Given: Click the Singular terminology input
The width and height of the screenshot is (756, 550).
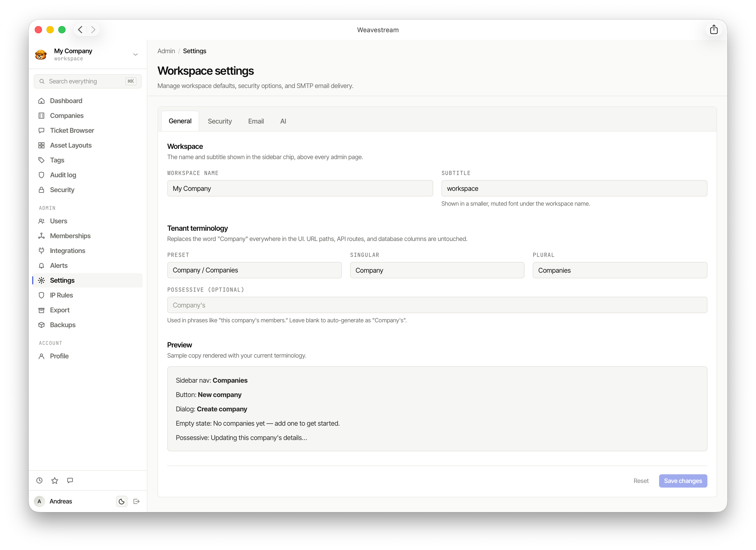Looking at the screenshot, I should 437,270.
